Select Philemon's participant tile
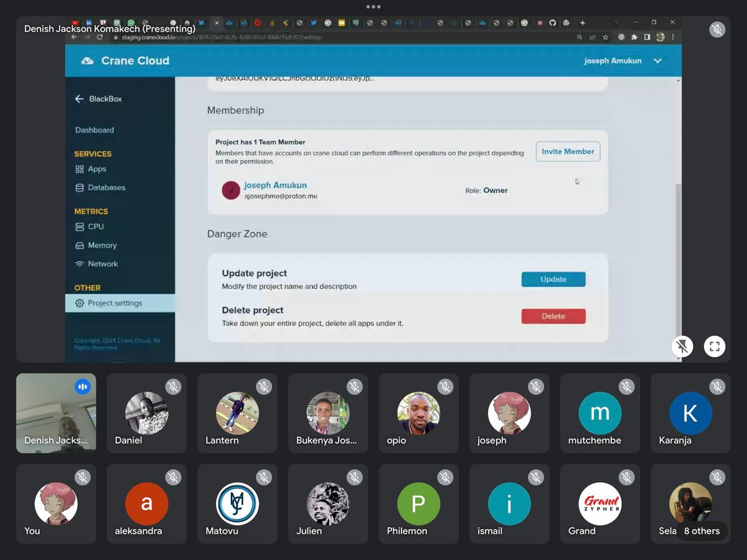 point(419,504)
